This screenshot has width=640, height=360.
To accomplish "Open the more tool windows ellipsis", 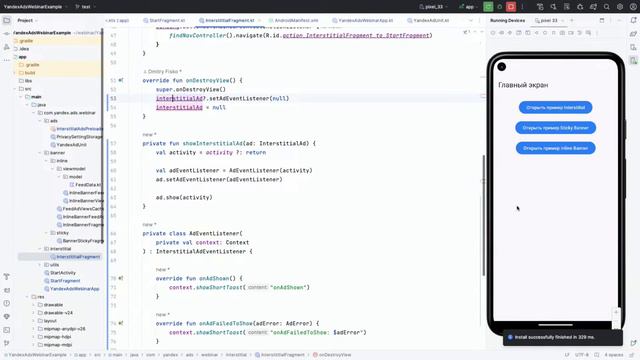I will [7, 60].
